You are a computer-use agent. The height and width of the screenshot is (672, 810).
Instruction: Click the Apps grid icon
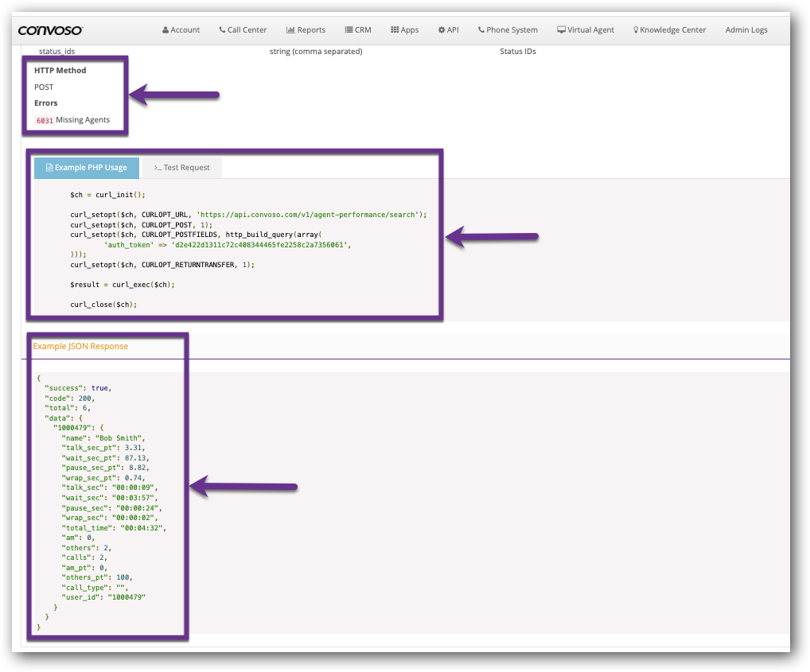[x=395, y=30]
